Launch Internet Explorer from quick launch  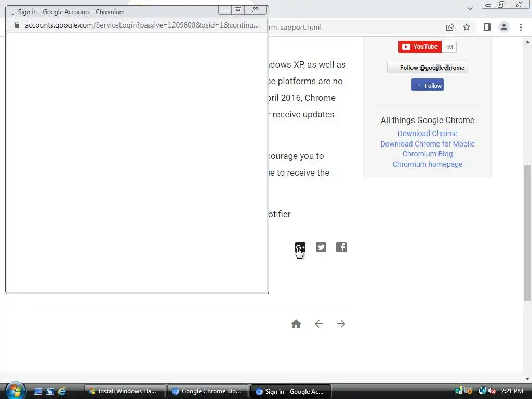point(62,391)
